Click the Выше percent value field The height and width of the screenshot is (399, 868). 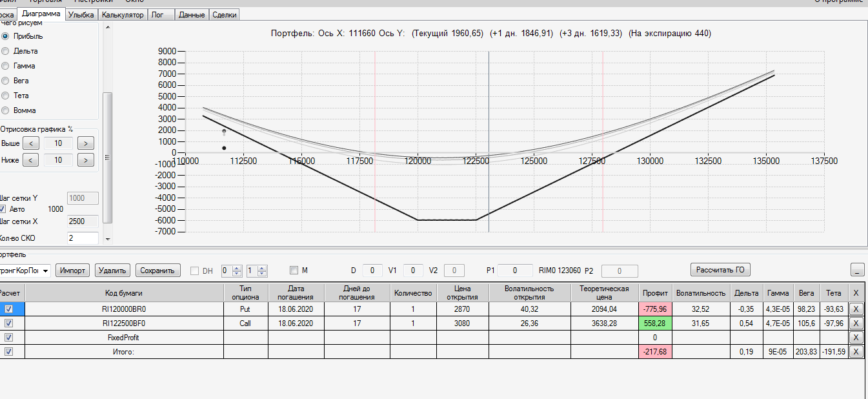click(x=59, y=143)
